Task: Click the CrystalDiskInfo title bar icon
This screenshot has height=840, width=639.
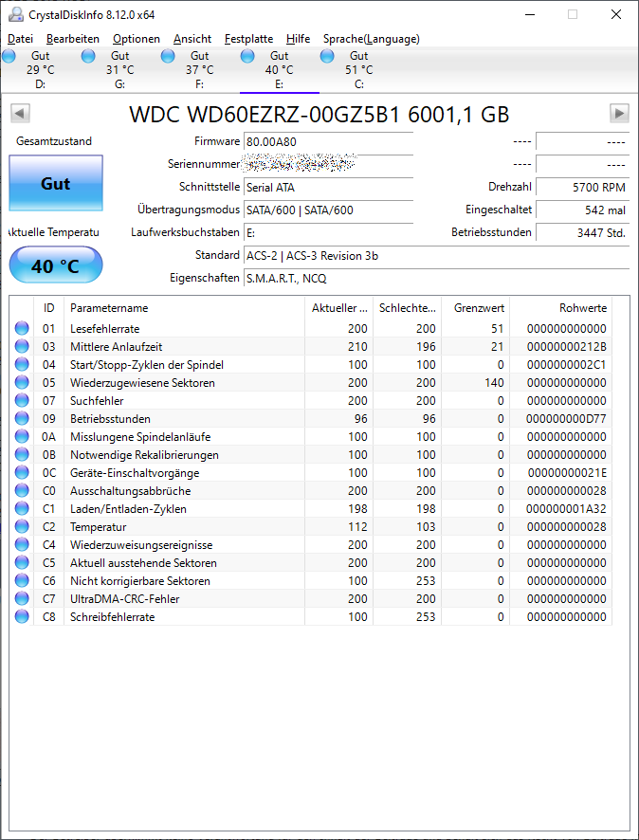Action: (x=16, y=14)
